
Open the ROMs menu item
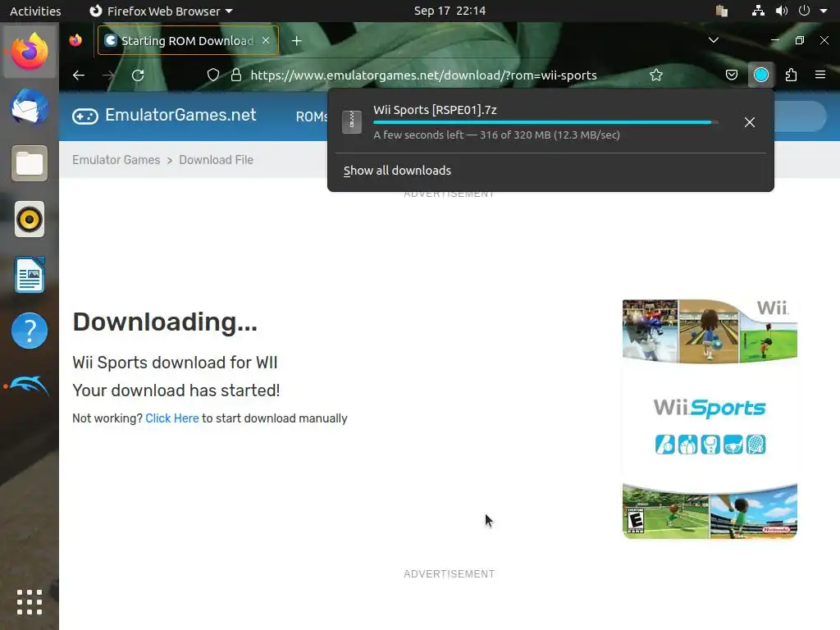coord(311,116)
